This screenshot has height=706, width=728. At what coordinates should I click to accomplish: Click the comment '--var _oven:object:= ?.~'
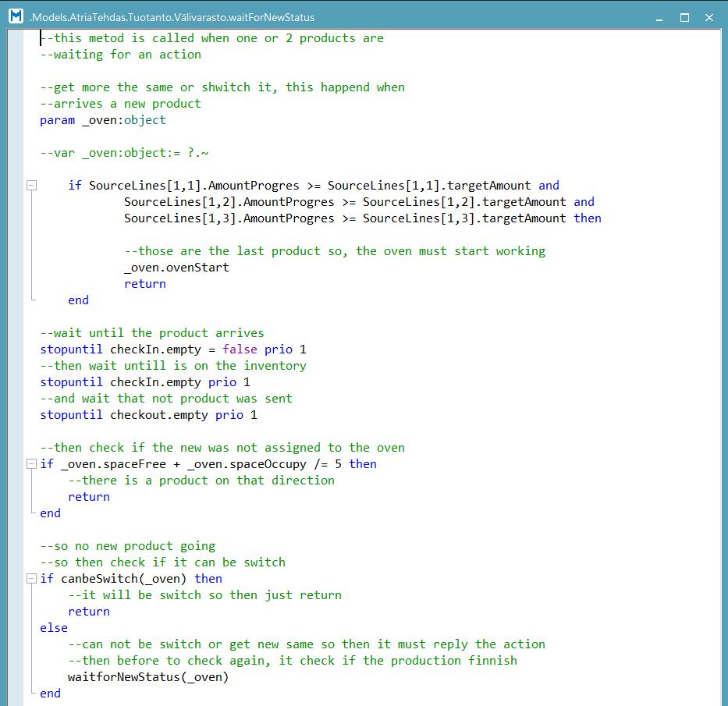coord(124,153)
